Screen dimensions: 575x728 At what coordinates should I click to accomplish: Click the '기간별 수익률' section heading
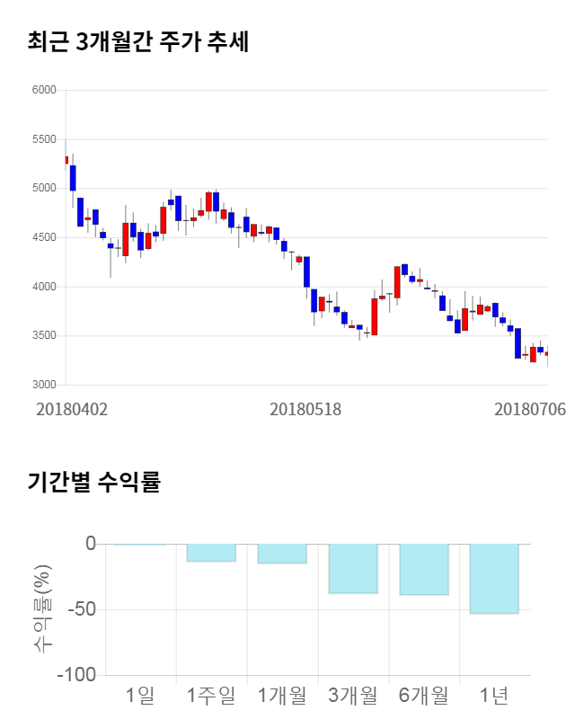pyautogui.click(x=93, y=481)
